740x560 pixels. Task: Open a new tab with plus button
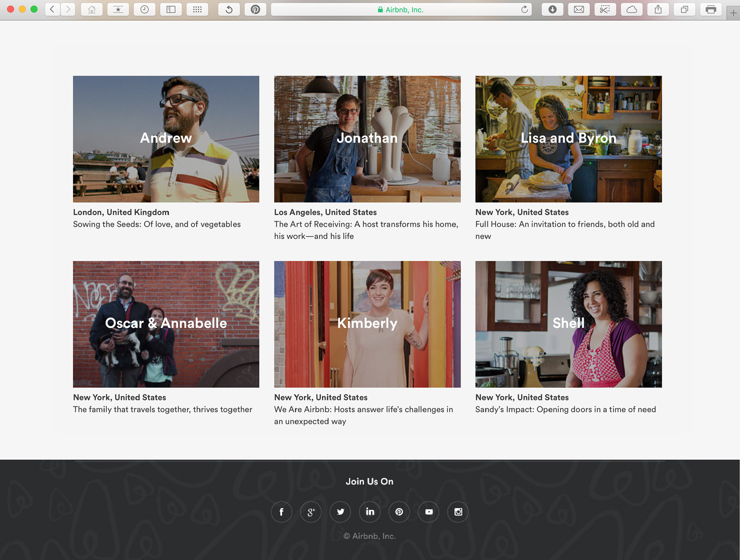[x=733, y=13]
